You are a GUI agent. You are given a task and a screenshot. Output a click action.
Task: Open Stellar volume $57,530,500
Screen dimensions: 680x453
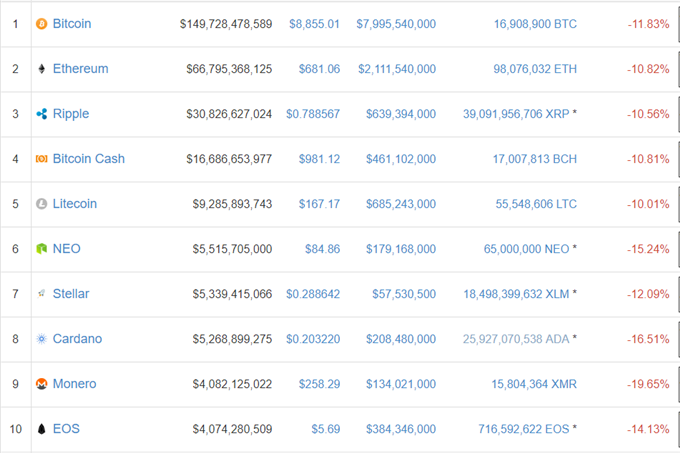404,294
